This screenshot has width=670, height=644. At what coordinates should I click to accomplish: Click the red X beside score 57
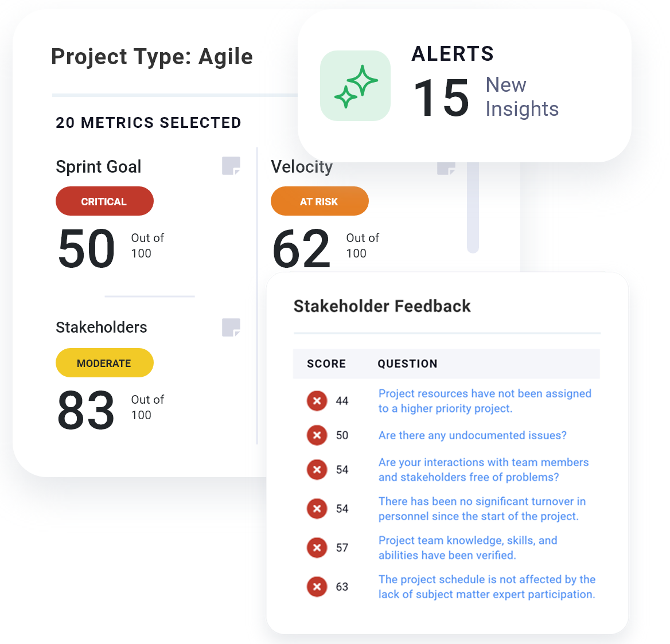317,548
